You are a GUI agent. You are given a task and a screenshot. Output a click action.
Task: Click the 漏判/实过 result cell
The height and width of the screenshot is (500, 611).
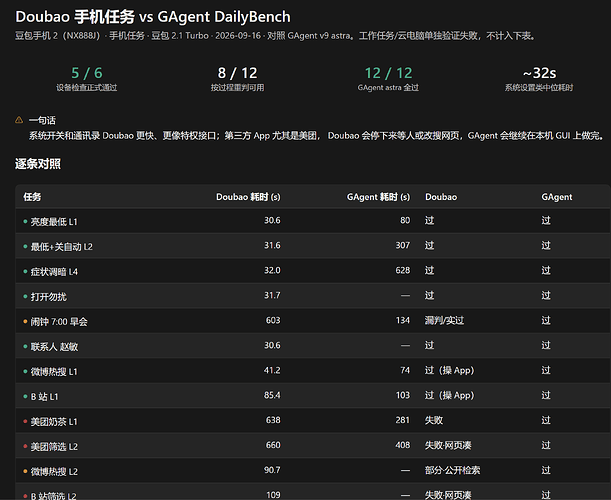[444, 320]
